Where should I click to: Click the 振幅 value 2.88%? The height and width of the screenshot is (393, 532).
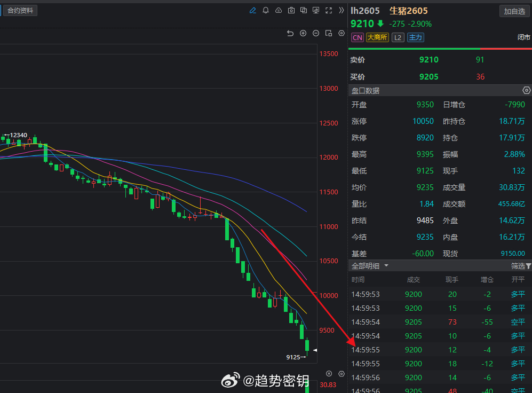tap(514, 154)
